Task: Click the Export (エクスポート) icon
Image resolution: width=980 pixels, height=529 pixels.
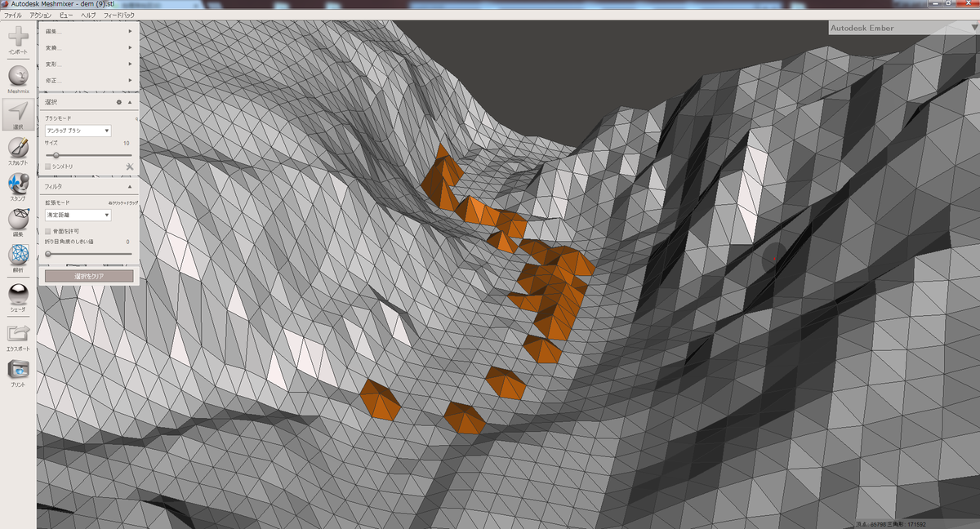Action: pos(18,333)
